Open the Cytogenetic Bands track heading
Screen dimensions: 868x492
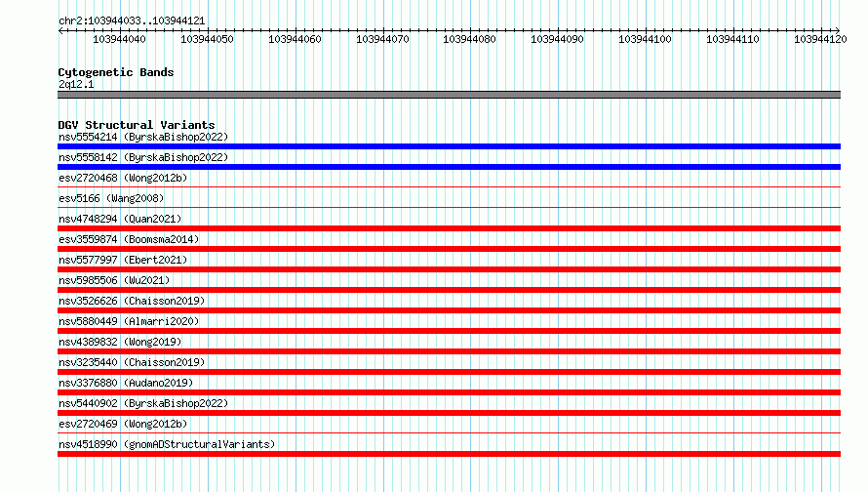tap(116, 72)
